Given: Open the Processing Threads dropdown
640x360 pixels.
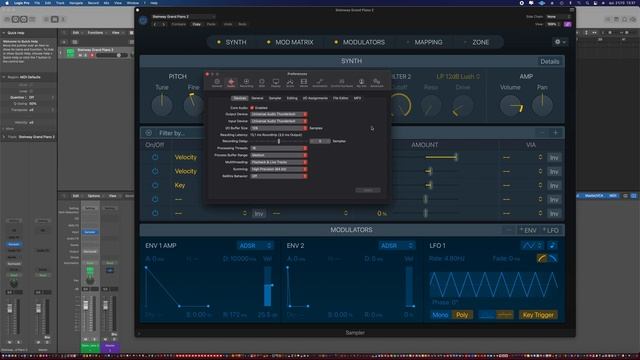Looking at the screenshot, I should click(279, 148).
